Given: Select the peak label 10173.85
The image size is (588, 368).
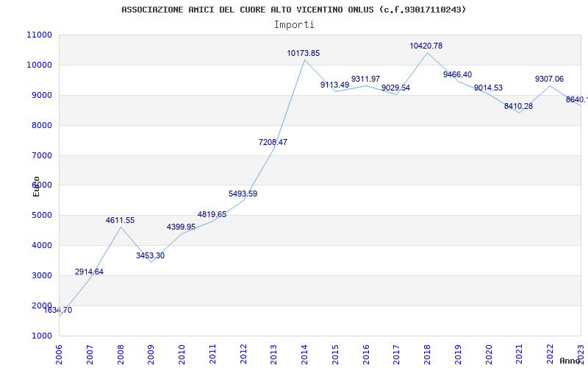Looking at the screenshot, I should click(304, 53).
